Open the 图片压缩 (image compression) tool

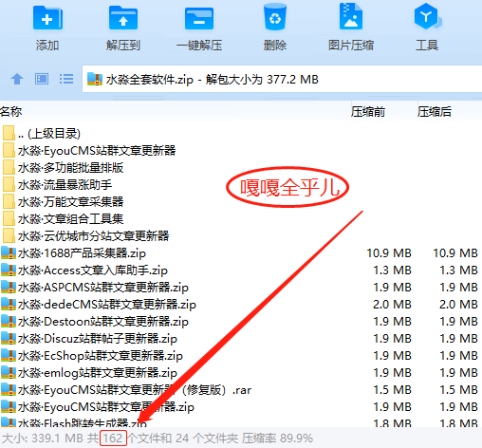click(x=351, y=16)
